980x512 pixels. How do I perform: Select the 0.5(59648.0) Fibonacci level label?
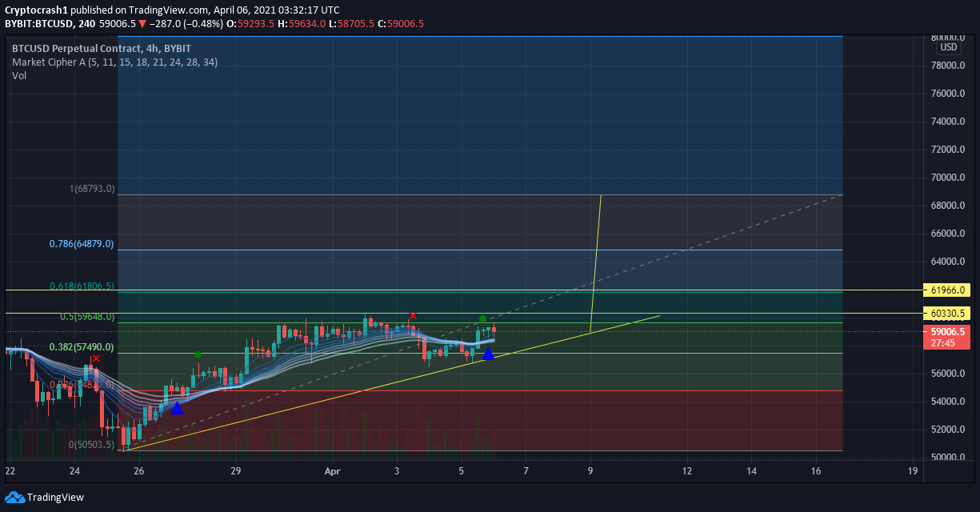(x=87, y=317)
